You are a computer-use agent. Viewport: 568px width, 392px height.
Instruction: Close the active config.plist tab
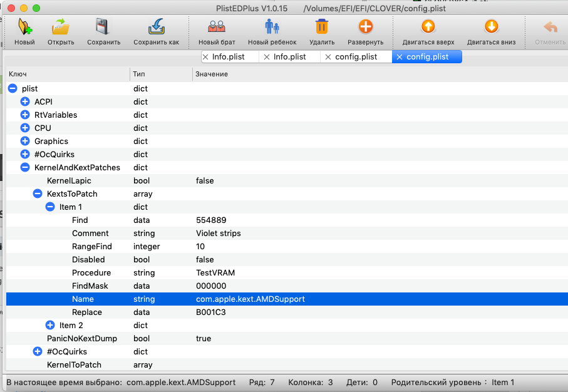point(400,57)
